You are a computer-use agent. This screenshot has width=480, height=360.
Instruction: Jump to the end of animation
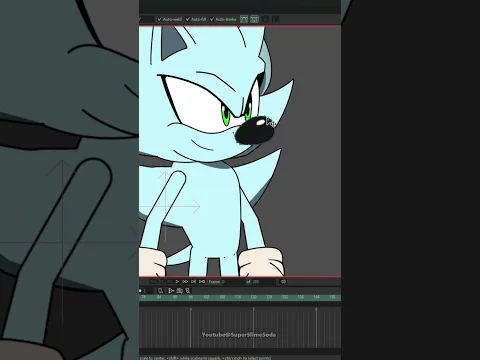point(202,282)
